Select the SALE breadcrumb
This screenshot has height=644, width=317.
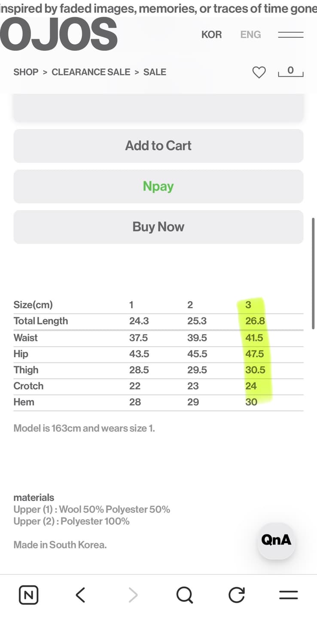click(x=155, y=72)
